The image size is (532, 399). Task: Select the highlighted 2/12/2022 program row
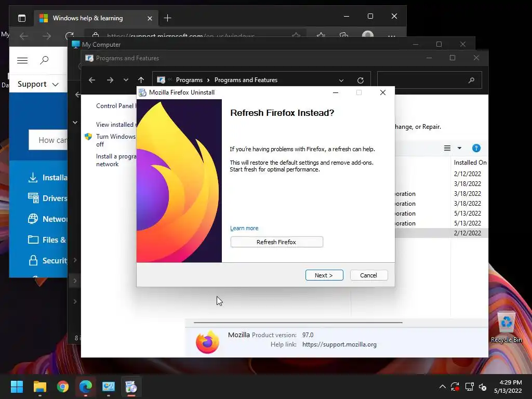[x=441, y=233]
